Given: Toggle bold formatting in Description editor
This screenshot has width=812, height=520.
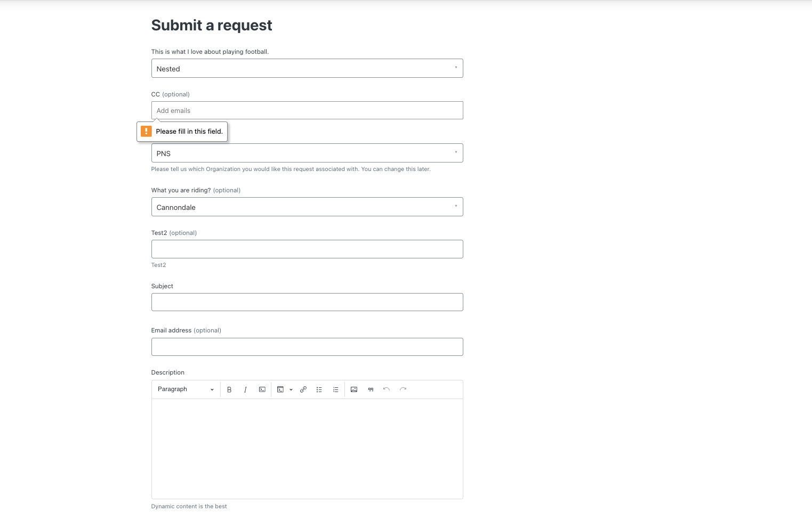Looking at the screenshot, I should point(229,389).
